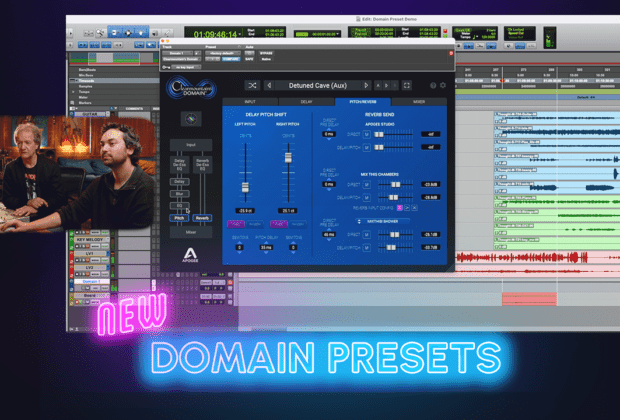Click the Delay De-Ess EQ block

180,165
